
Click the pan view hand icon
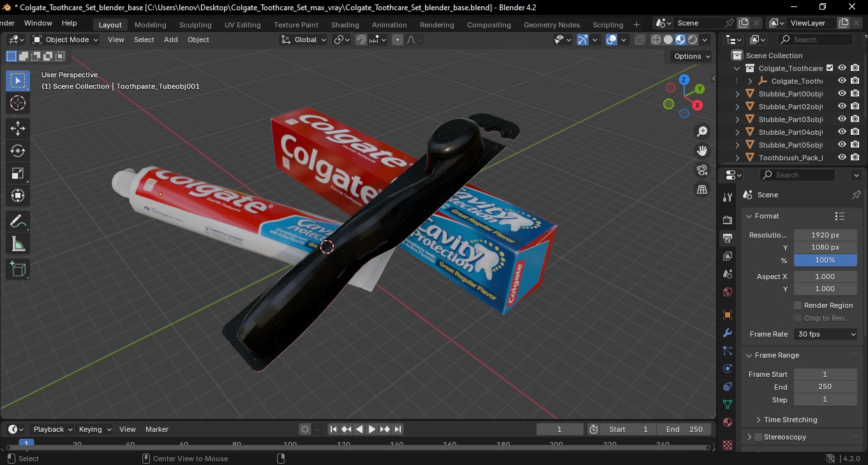pyautogui.click(x=702, y=151)
